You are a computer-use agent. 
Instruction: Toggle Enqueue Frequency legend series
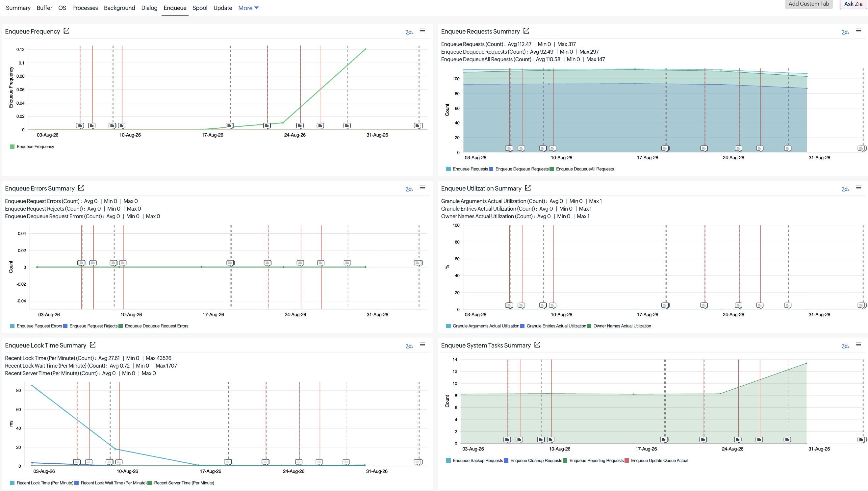(32, 147)
